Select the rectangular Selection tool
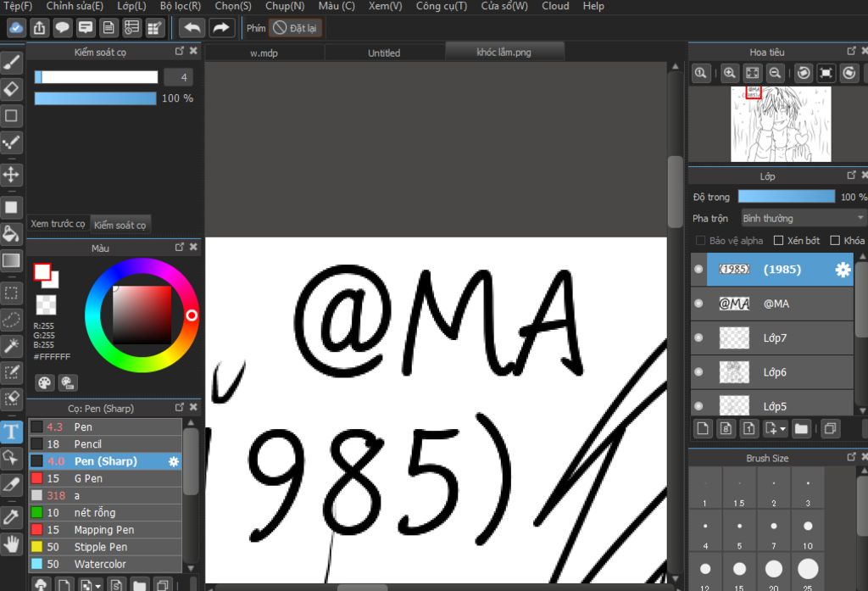 [x=12, y=293]
